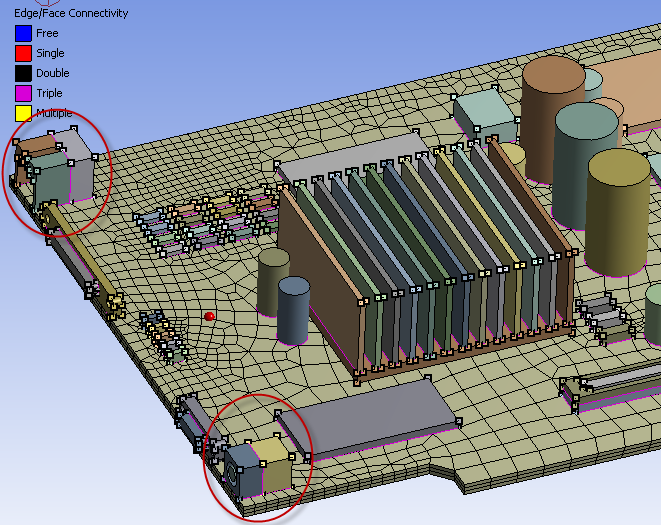
Task: Click the red Single connectivity swatch
Action: click(x=23, y=53)
